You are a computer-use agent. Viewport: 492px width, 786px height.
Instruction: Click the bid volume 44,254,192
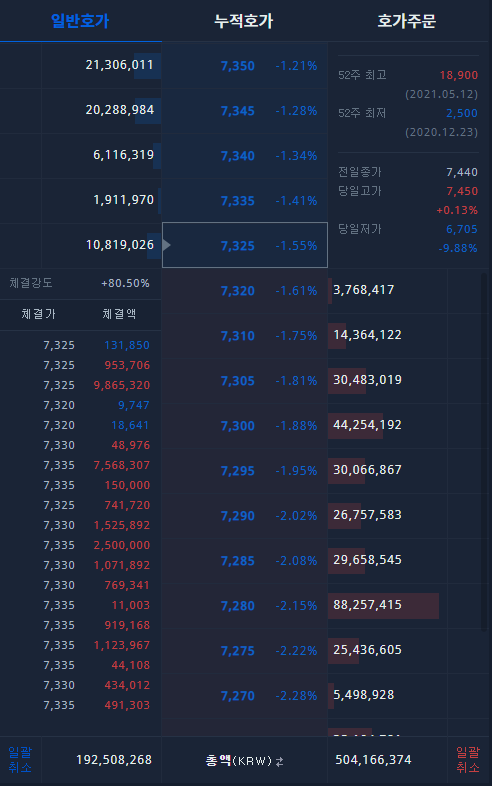click(x=367, y=426)
